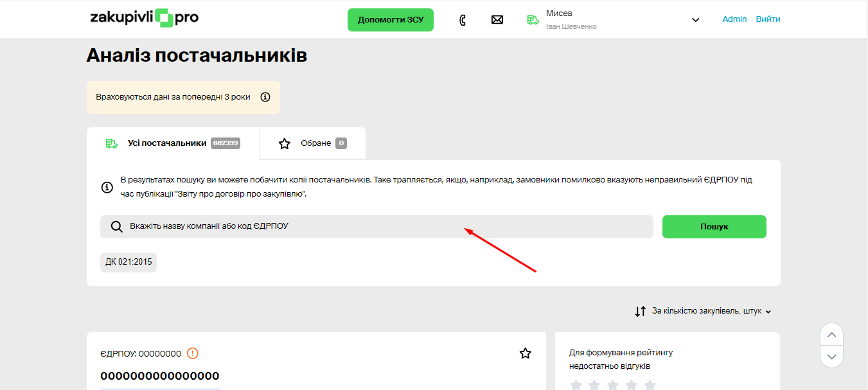
Task: Open the envelope messages icon
Action: click(x=497, y=20)
